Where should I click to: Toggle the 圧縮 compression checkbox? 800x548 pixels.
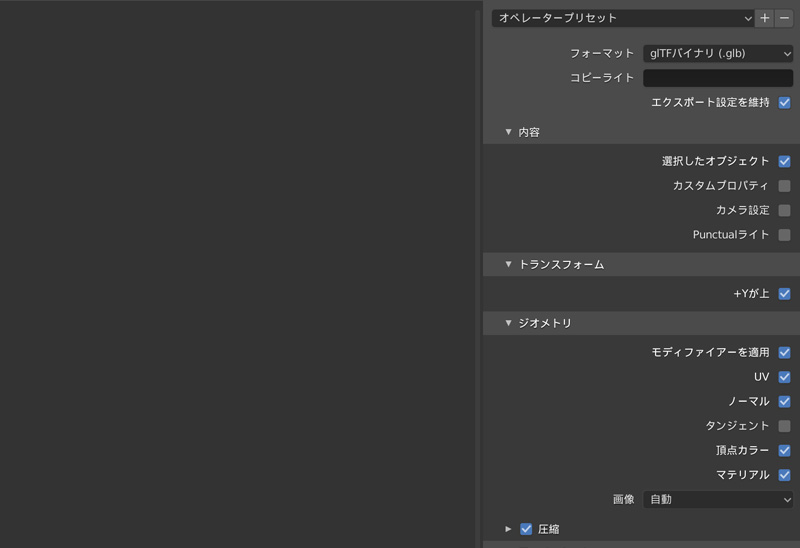[526, 529]
